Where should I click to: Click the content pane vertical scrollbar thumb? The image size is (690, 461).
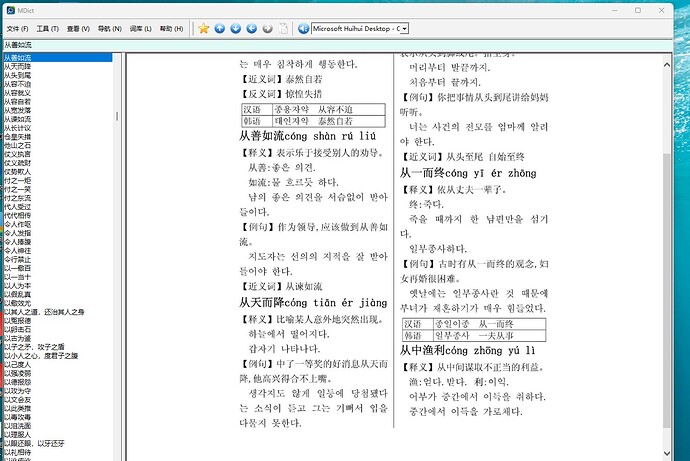[667, 290]
